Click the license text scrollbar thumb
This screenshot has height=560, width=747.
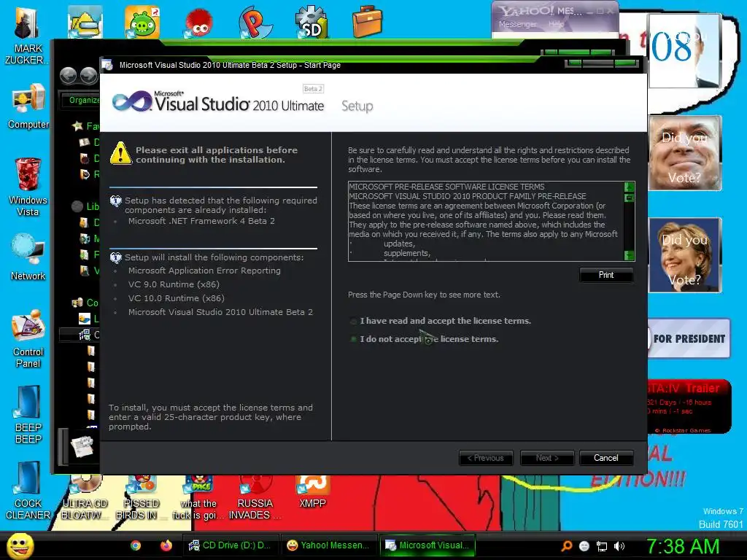[630, 197]
